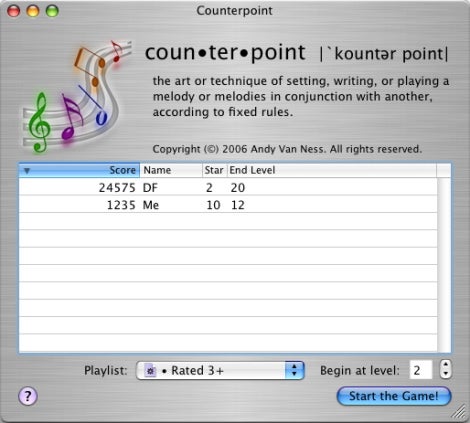Click the smart playlist gear icon in Playlist popup

[150, 371]
